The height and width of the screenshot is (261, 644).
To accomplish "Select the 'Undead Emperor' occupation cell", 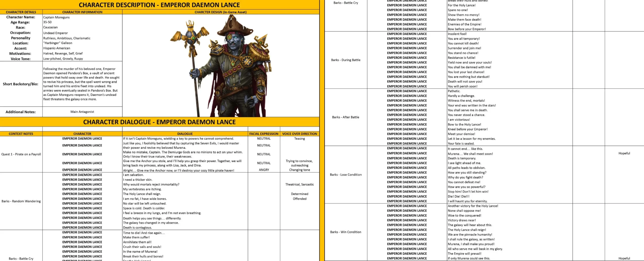I will (56, 33).
